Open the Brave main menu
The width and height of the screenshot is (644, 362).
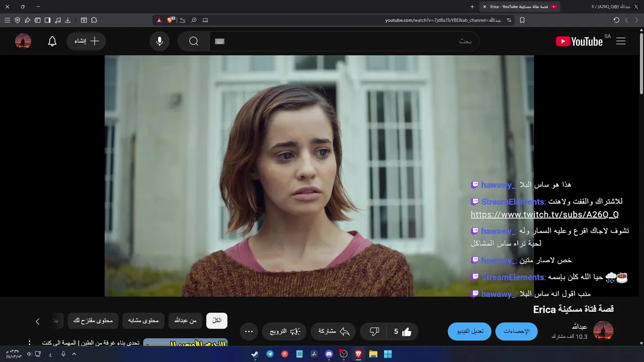pos(7,20)
